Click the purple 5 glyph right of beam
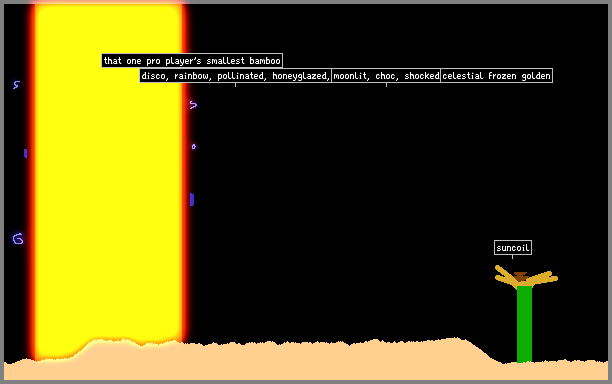Screen dimensions: 612x384 (x=193, y=105)
